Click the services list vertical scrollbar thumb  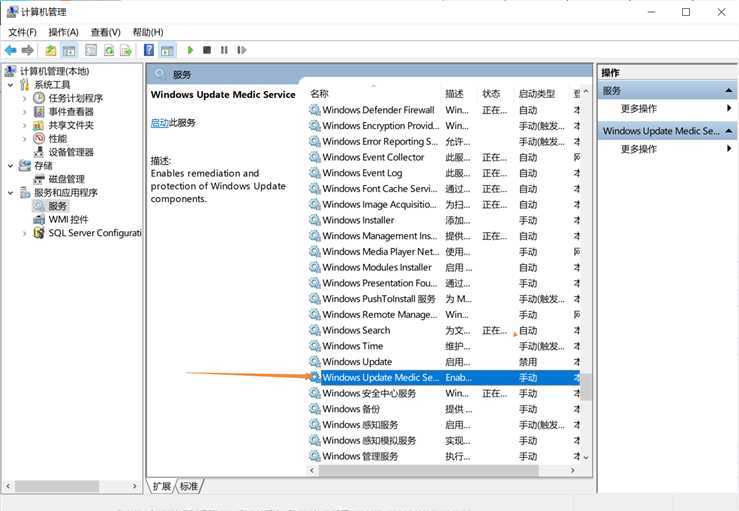585,387
